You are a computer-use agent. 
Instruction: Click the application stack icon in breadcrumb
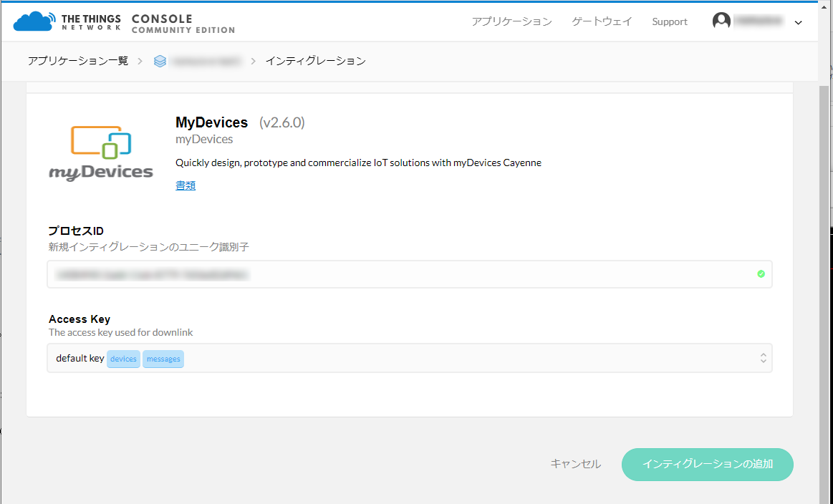point(160,61)
